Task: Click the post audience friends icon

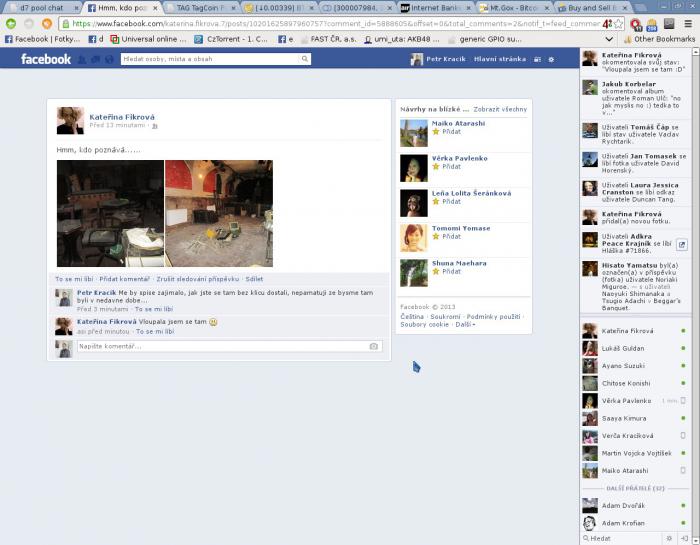Action: coord(155,126)
